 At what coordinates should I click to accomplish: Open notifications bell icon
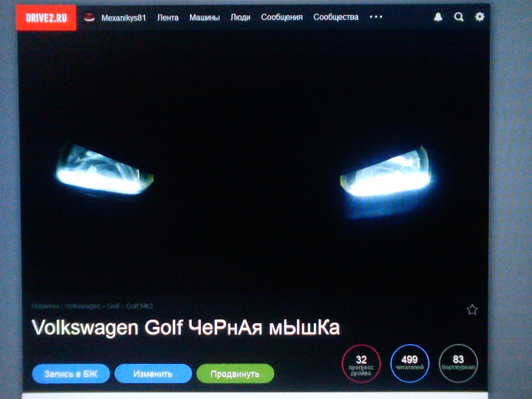point(438,17)
